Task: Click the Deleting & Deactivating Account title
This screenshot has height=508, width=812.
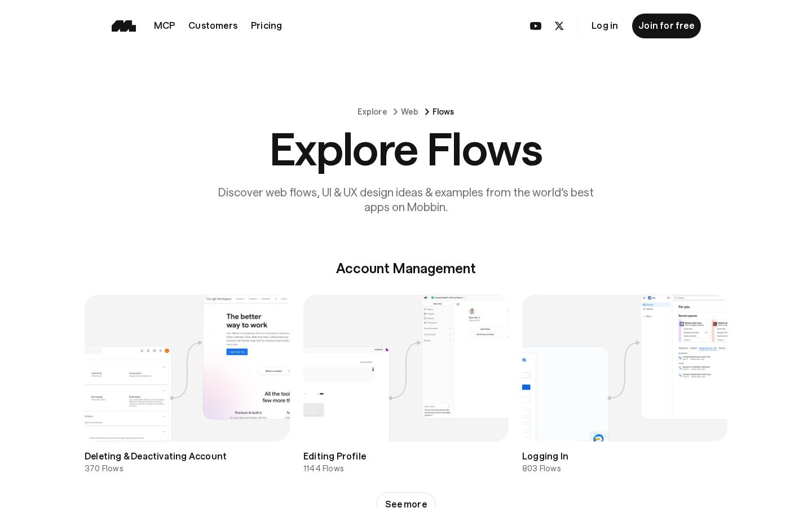Action: (x=156, y=456)
